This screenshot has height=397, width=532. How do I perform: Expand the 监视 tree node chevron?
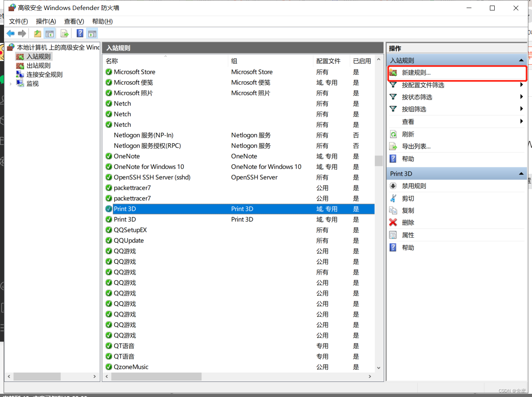(10, 83)
